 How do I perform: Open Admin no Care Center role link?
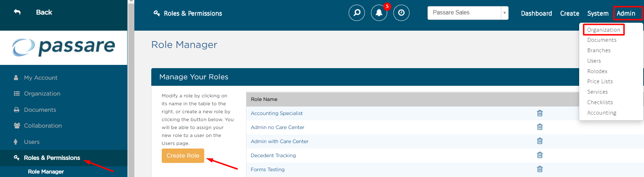277,127
